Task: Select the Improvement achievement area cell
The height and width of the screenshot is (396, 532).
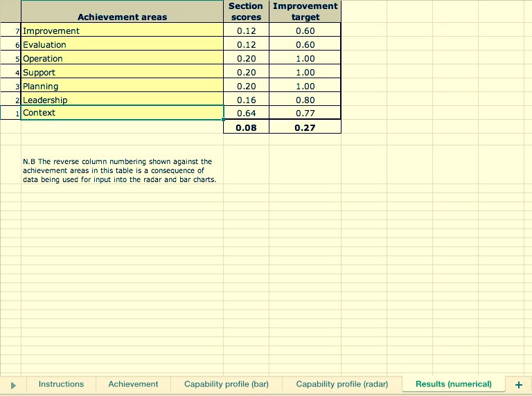Action: coord(122,30)
